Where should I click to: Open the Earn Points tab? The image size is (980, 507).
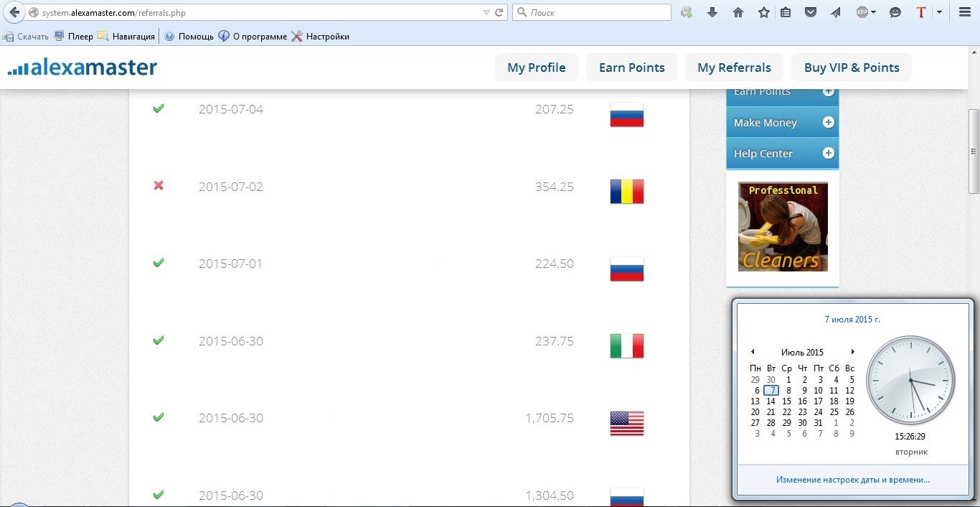tap(631, 68)
